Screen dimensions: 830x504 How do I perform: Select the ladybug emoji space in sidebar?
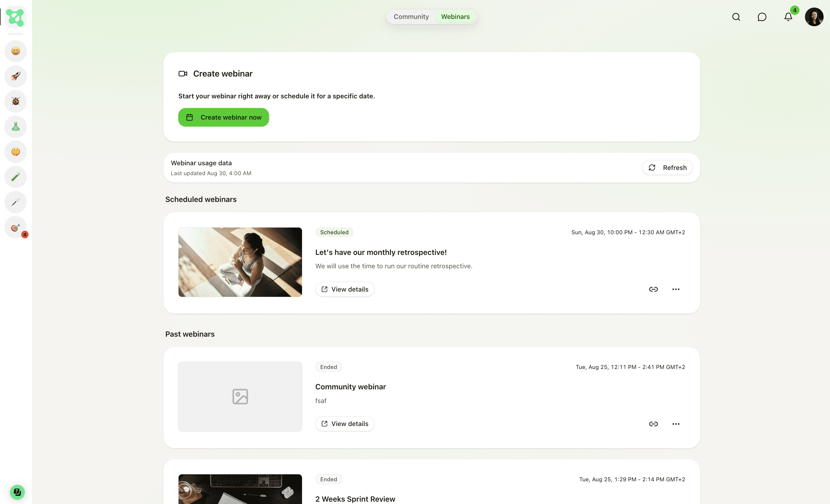(15, 101)
